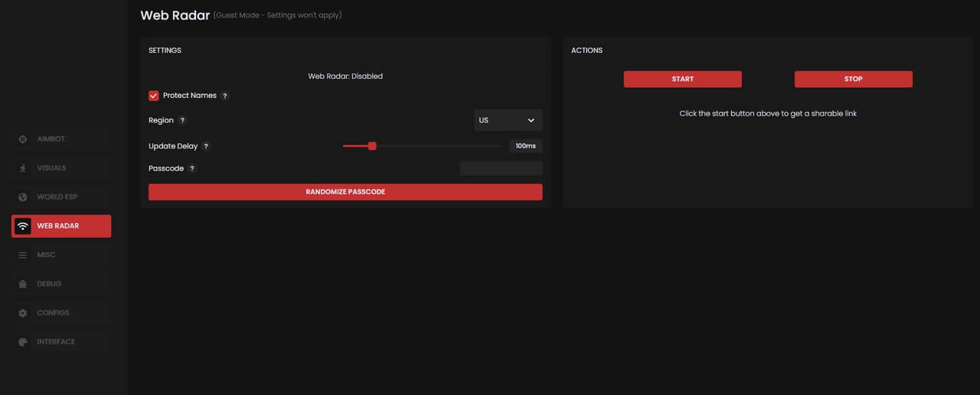Image resolution: width=980 pixels, height=395 pixels.
Task: Click the help icon beside Passcode
Action: tap(192, 168)
